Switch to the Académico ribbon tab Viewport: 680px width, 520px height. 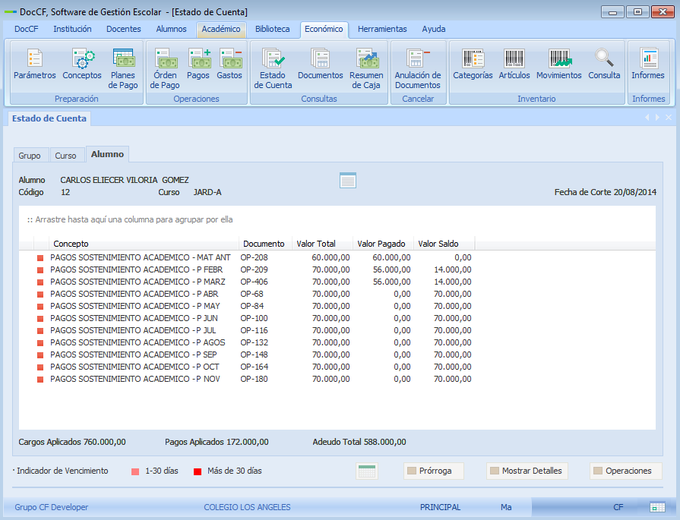(x=221, y=29)
